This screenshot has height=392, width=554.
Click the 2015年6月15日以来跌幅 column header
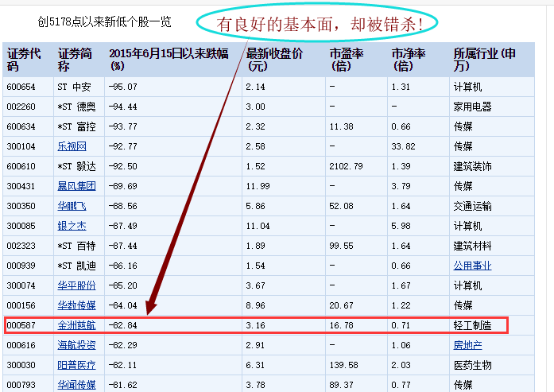click(x=169, y=60)
